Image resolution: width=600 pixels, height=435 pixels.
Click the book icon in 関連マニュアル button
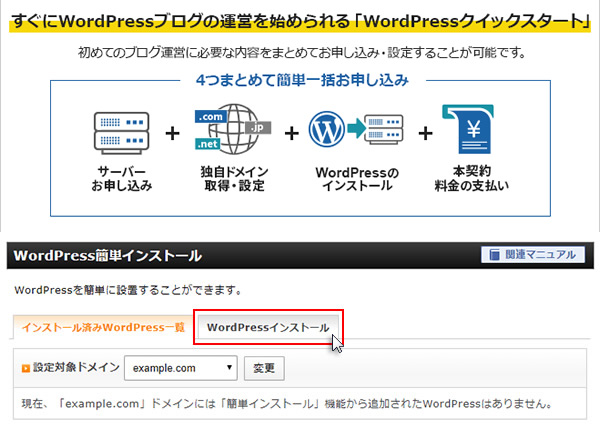(x=494, y=254)
